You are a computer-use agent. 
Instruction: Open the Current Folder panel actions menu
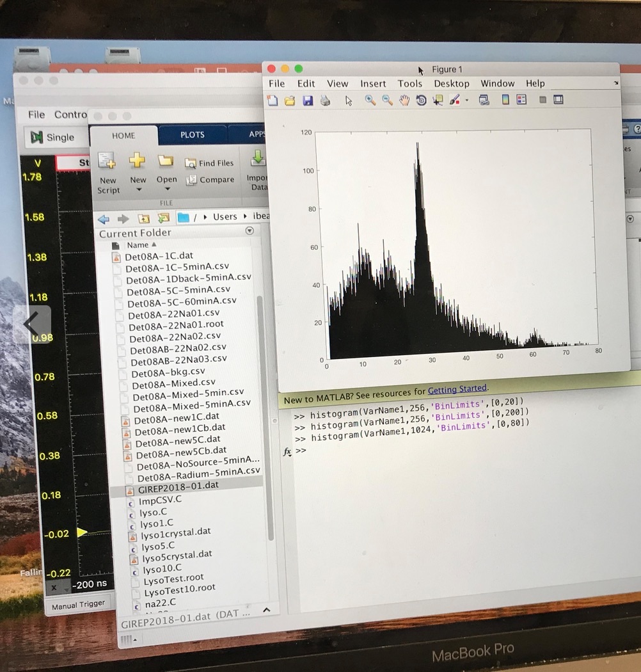249,231
